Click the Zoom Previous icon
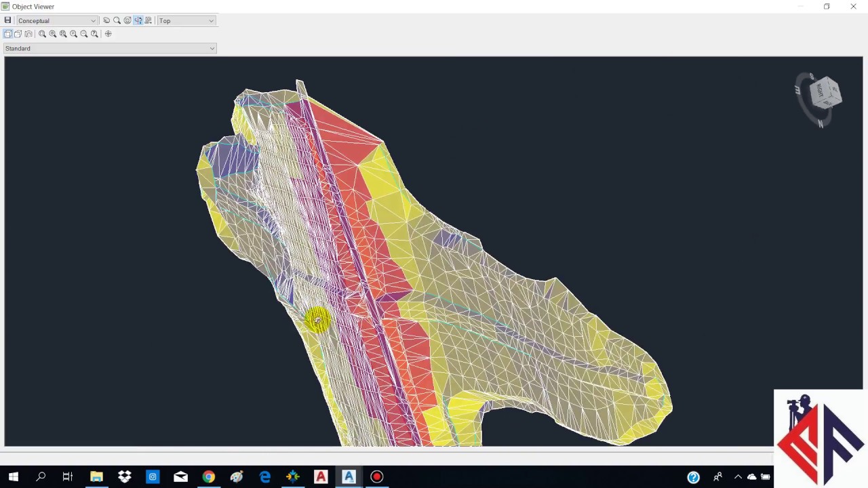Screen dimensions: 868x488 [94, 34]
